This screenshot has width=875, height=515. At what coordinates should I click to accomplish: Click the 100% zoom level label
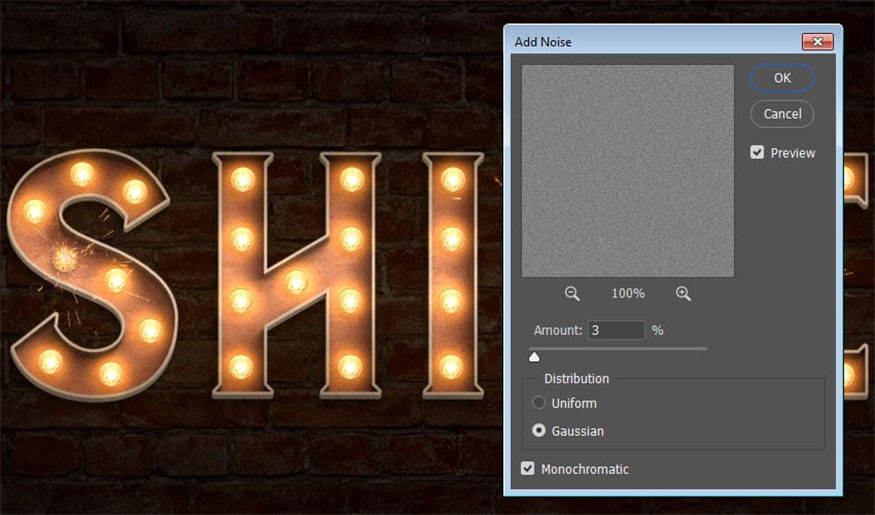pos(628,293)
